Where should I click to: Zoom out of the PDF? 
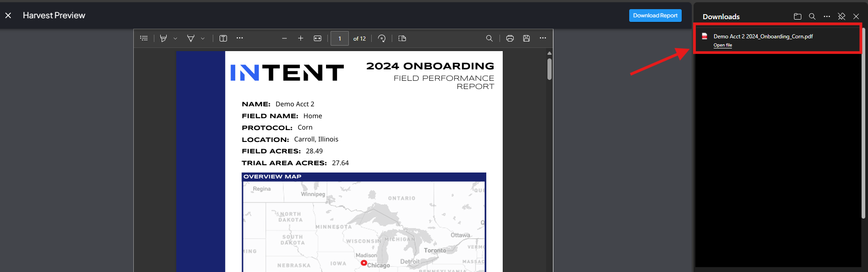pyautogui.click(x=284, y=38)
